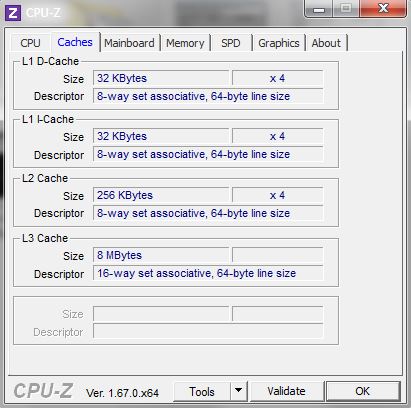Click the L3 16-way descriptor field
The height and width of the screenshot is (408, 411).
coord(208,273)
